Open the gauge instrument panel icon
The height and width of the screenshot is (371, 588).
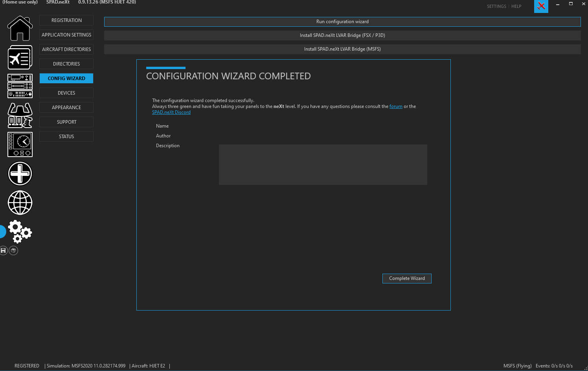click(x=20, y=144)
